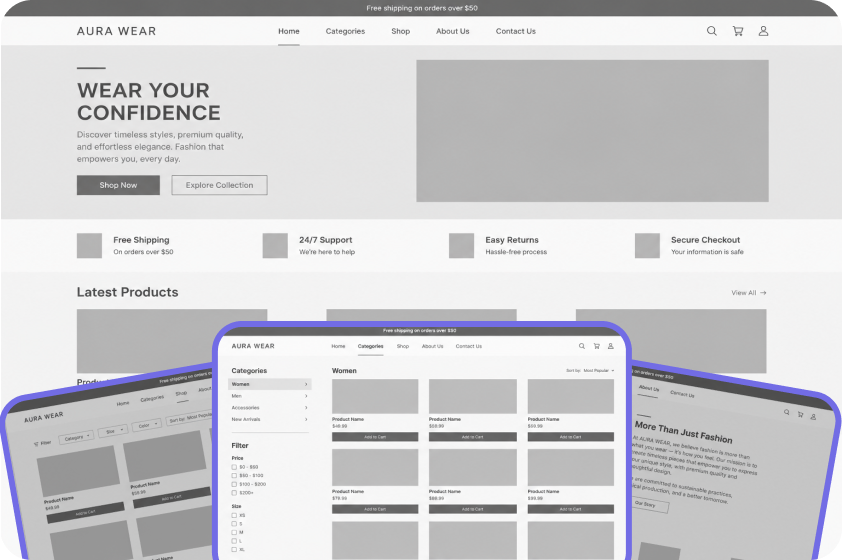Open the user account icon in Home page header
The height and width of the screenshot is (560, 842).
point(763,31)
